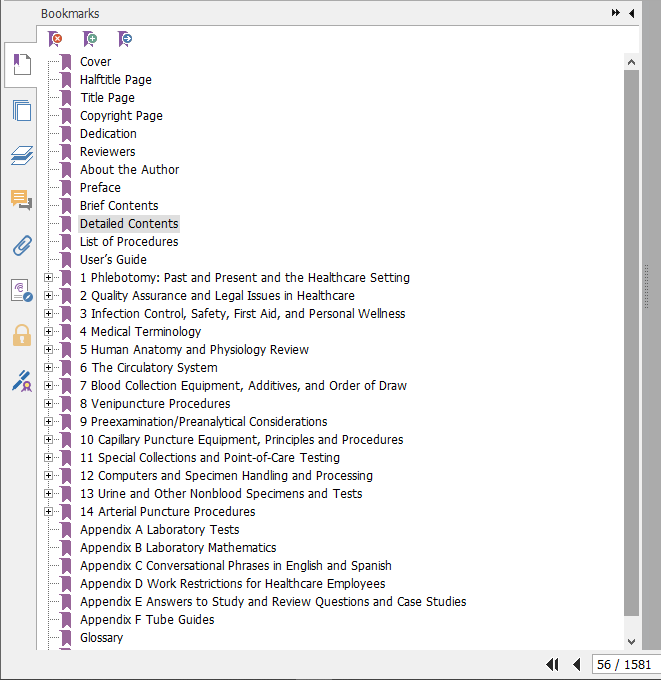Viewport: 661px width, 680px height.
Task: Open the comments panel in sidebar
Action: 21,200
